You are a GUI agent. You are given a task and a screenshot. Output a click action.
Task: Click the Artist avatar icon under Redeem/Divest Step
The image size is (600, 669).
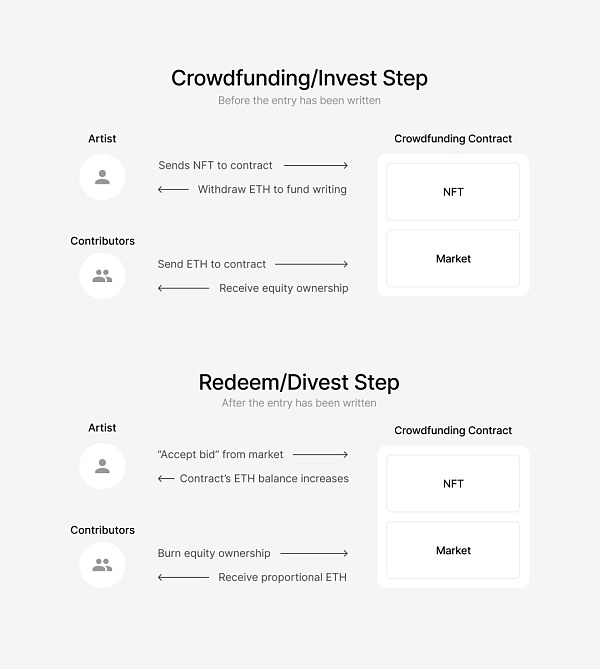point(102,466)
